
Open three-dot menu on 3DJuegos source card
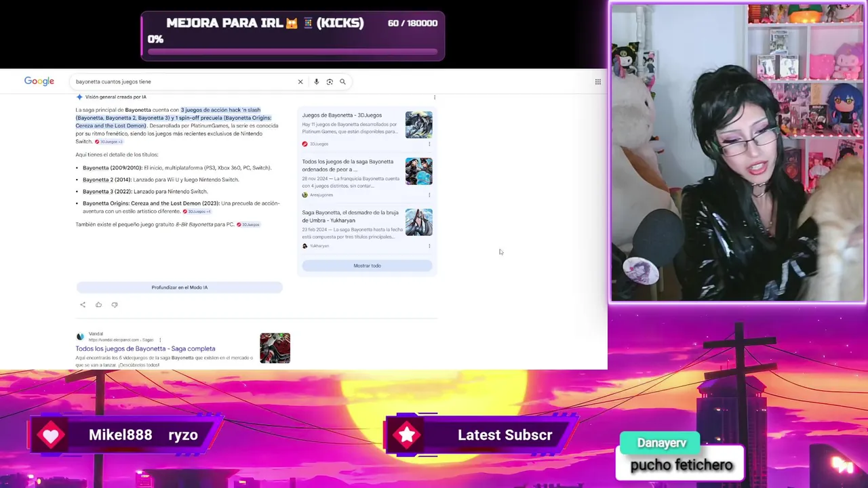pyautogui.click(x=429, y=144)
